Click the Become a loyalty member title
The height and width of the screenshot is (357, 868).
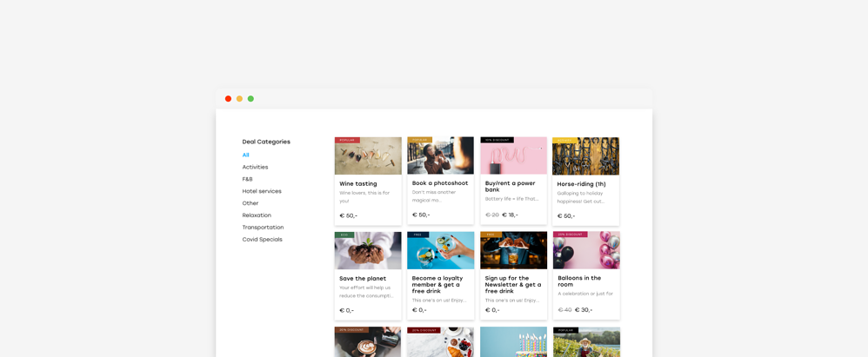[437, 285]
